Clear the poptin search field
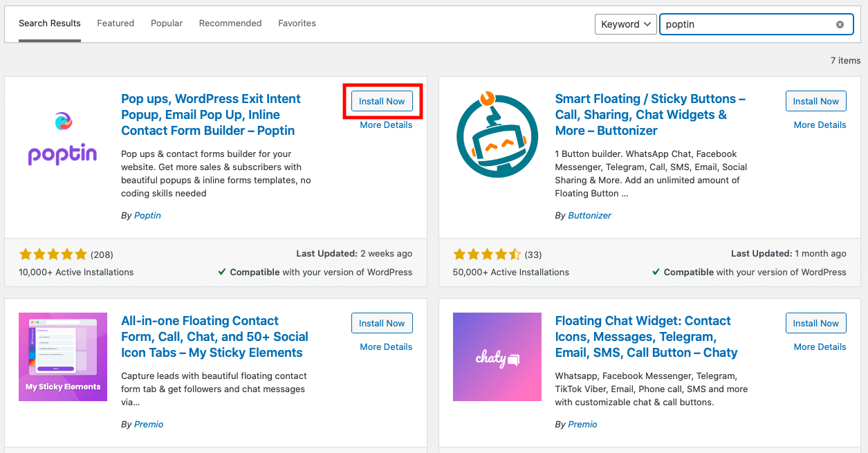The width and height of the screenshot is (868, 453). click(840, 24)
